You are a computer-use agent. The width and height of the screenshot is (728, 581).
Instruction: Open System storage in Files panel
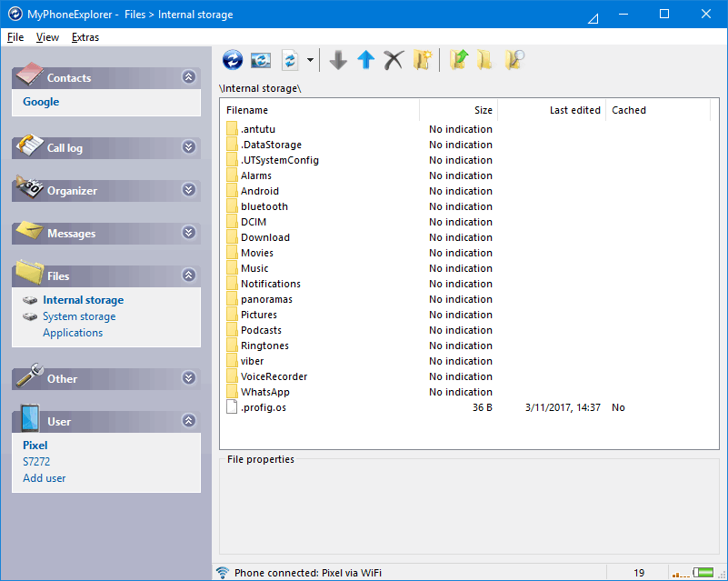click(x=79, y=316)
